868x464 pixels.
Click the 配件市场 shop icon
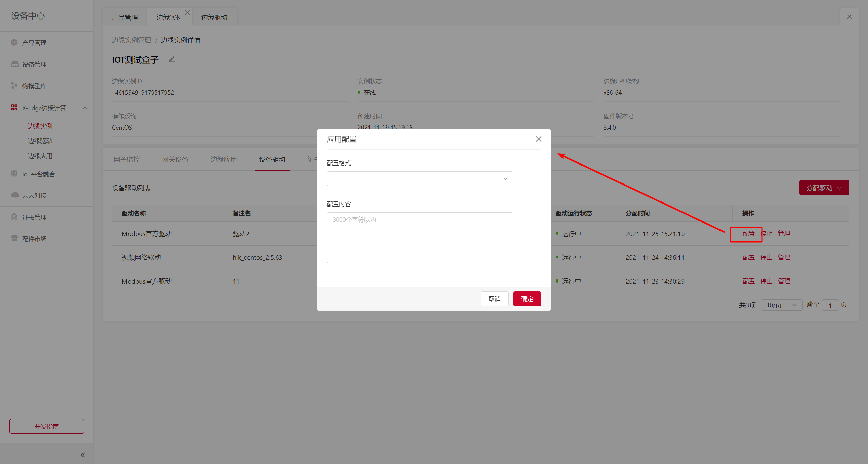coord(14,238)
